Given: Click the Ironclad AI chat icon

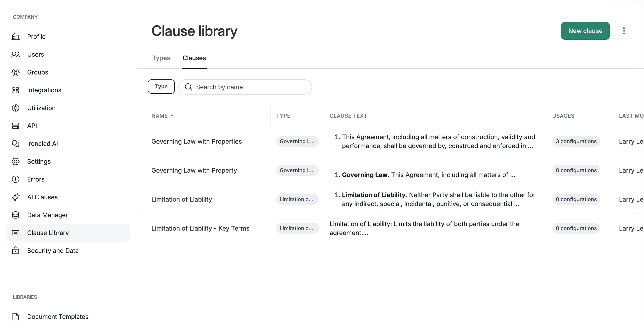Looking at the screenshot, I should point(16,143).
